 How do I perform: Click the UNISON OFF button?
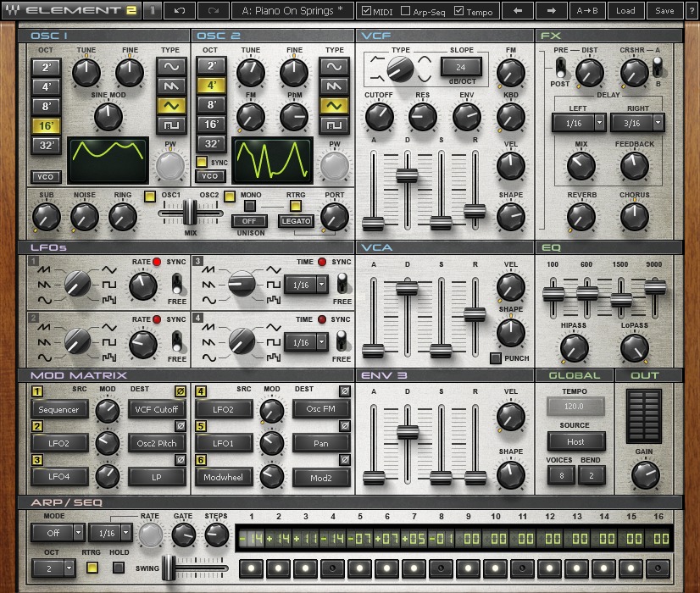249,221
